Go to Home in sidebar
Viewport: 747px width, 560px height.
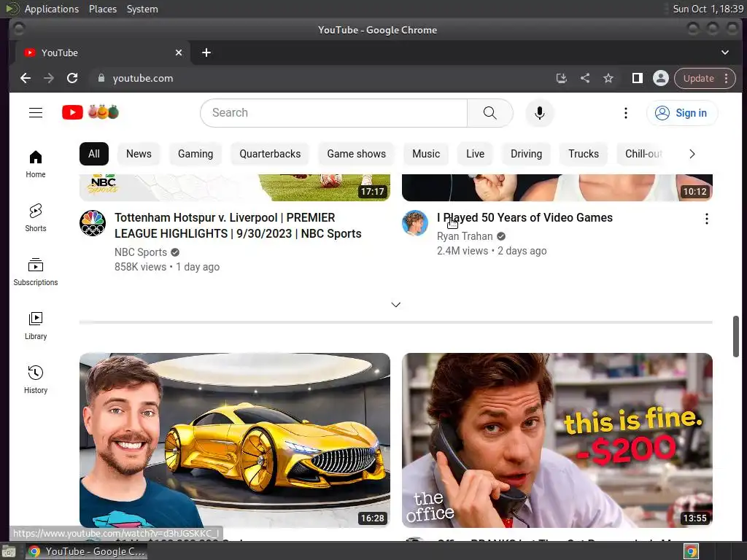click(36, 164)
